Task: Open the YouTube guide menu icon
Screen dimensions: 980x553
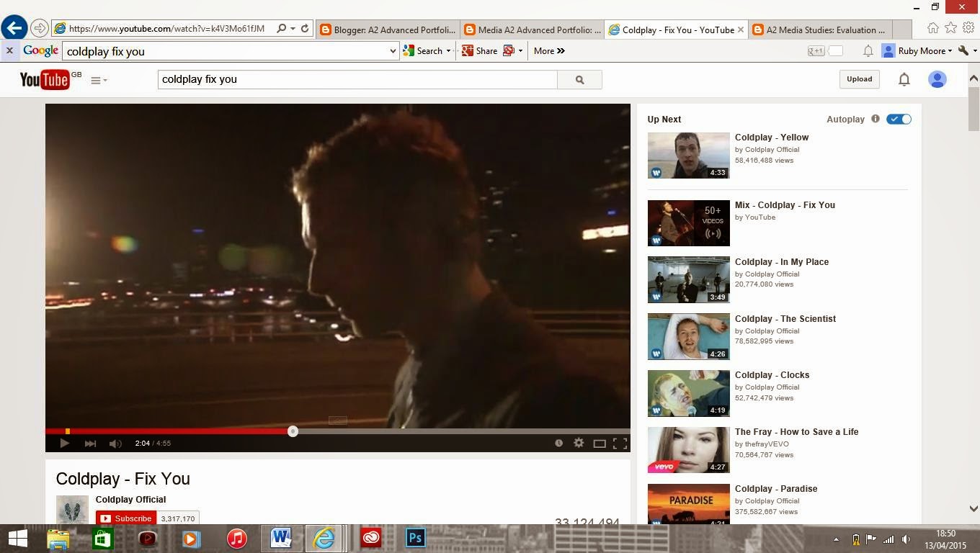Action: point(99,80)
